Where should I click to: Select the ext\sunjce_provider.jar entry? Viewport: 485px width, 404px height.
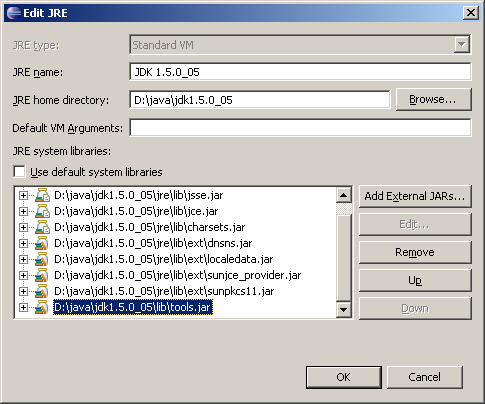tap(177, 275)
